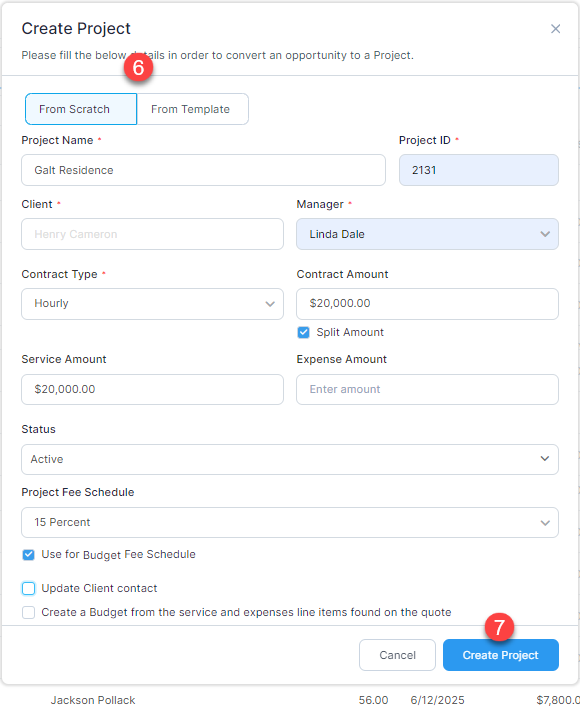
Task: Expand the Contract Type dropdown set to Hourly
Action: [x=152, y=304]
